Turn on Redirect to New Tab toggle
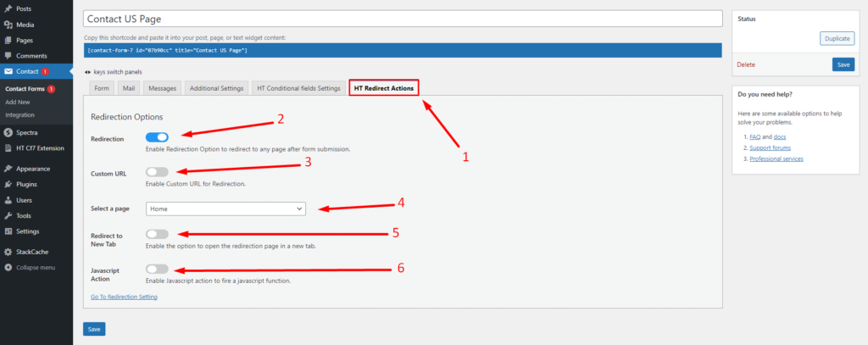Image resolution: width=868 pixels, height=345 pixels. point(157,234)
